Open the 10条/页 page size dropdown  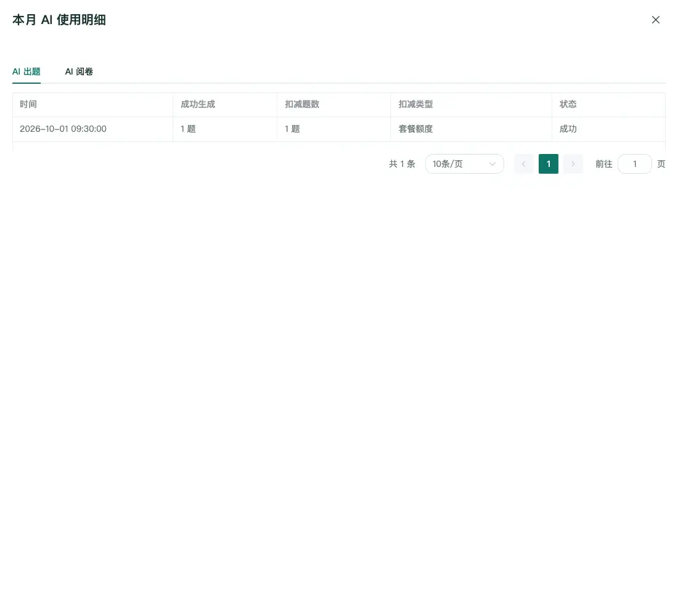pos(464,164)
